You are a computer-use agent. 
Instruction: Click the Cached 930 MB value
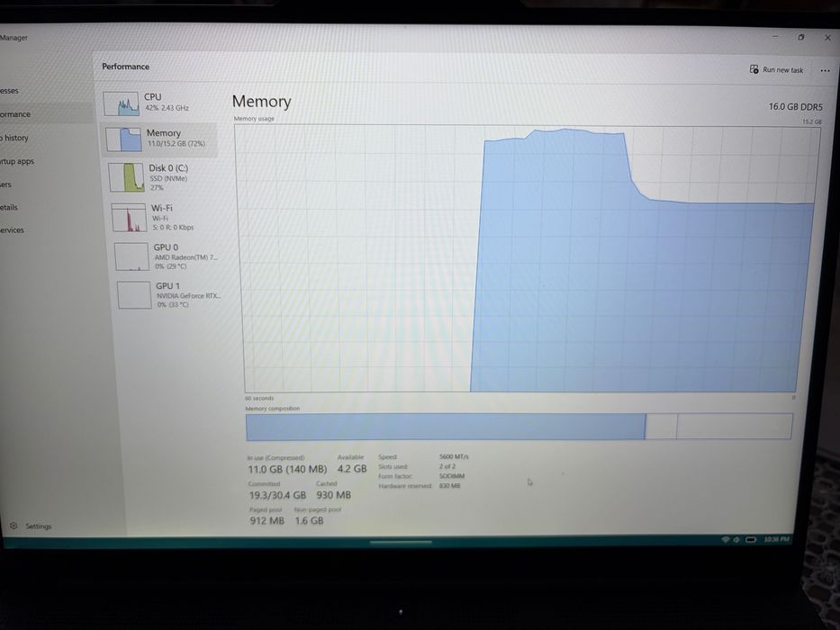pyautogui.click(x=333, y=495)
